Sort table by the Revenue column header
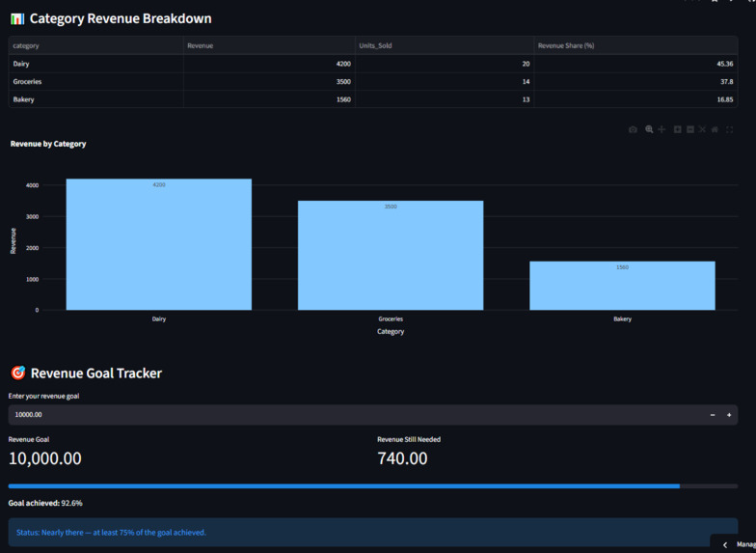Viewport: 756px width, 553px height. tap(269, 46)
